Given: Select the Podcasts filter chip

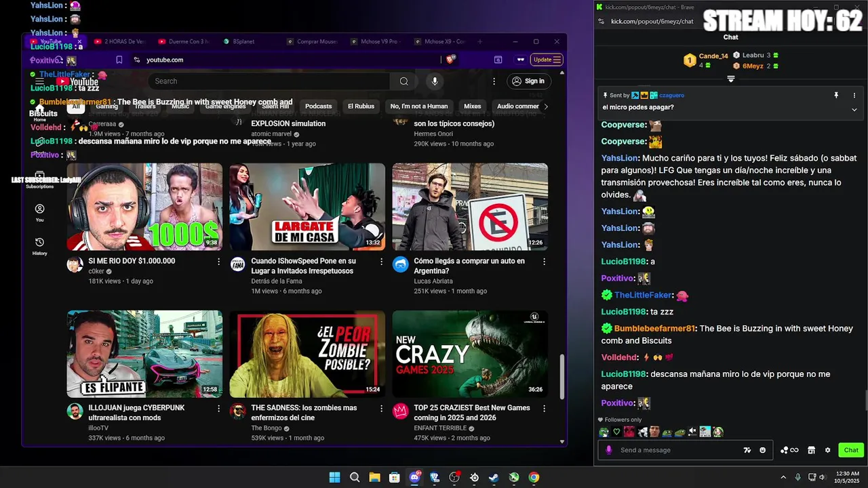Looking at the screenshot, I should coord(318,106).
